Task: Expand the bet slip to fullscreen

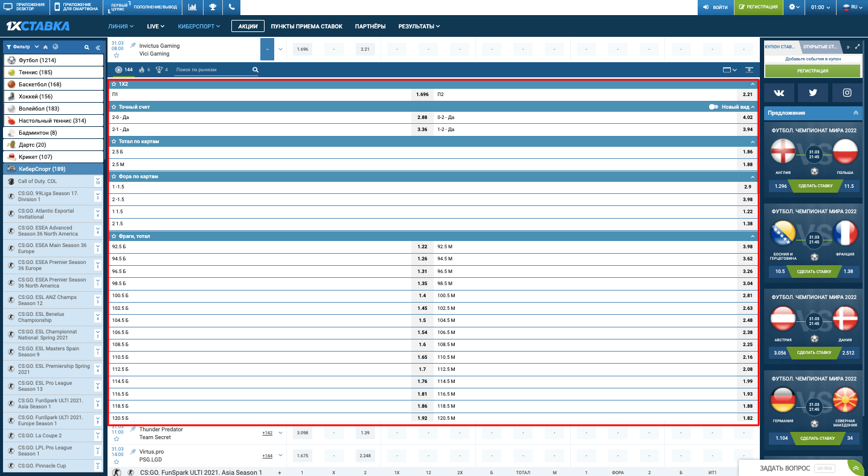Action: (x=858, y=46)
